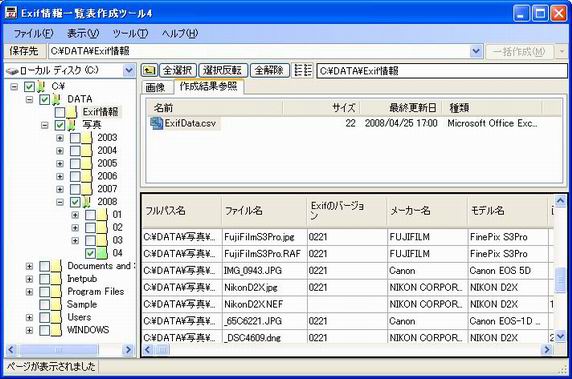572x379 pixels.
Task: Click the 一括作成(M) button
Action: [519, 51]
